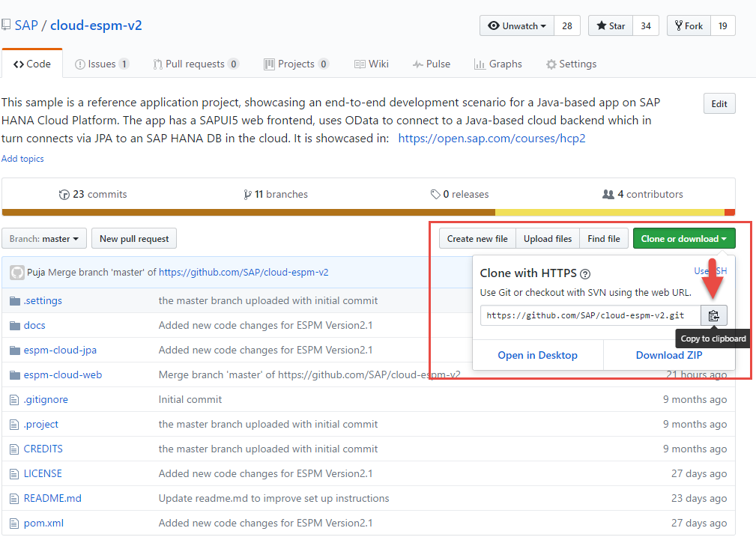Screen dimensions: 756x537
Task: Click the contributors people icon
Action: coord(608,194)
